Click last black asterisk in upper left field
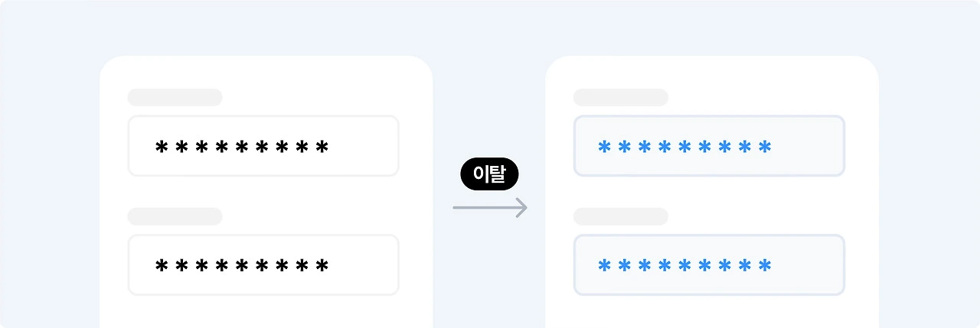Screen dimensions: 980x328 coord(322,146)
